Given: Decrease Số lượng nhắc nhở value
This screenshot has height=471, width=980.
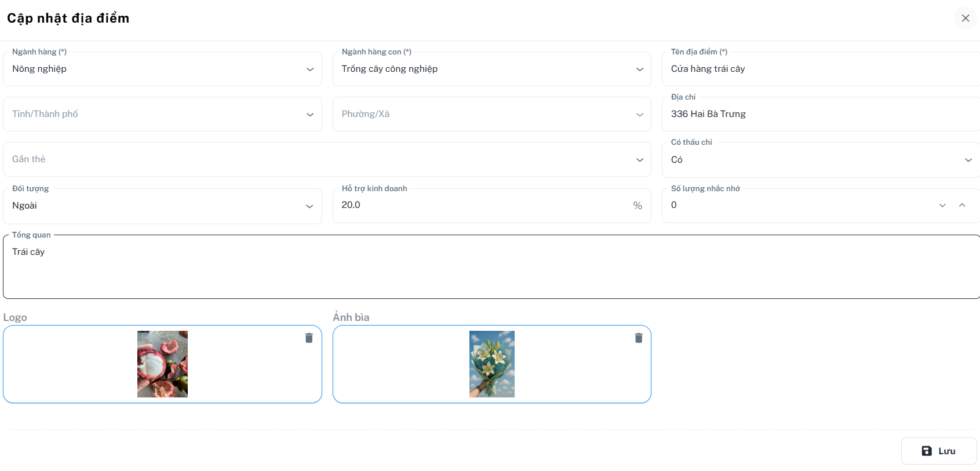Looking at the screenshot, I should tap(942, 206).
